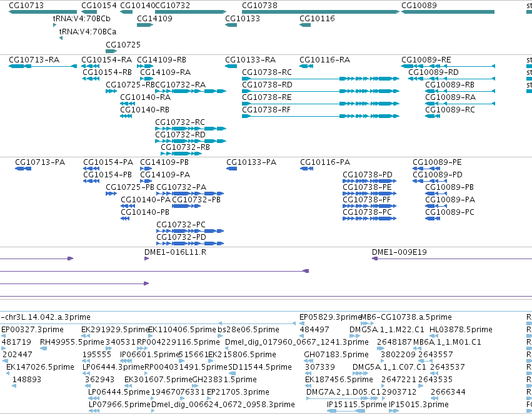Select the tRNA:V4:70BCa label
The height and width of the screenshot is (414, 532).
pos(88,31)
